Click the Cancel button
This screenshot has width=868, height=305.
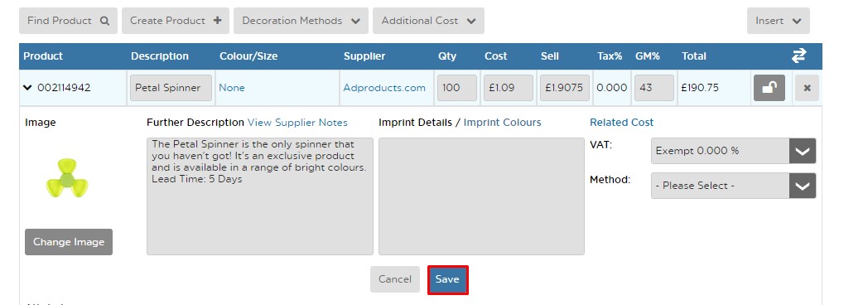click(395, 279)
